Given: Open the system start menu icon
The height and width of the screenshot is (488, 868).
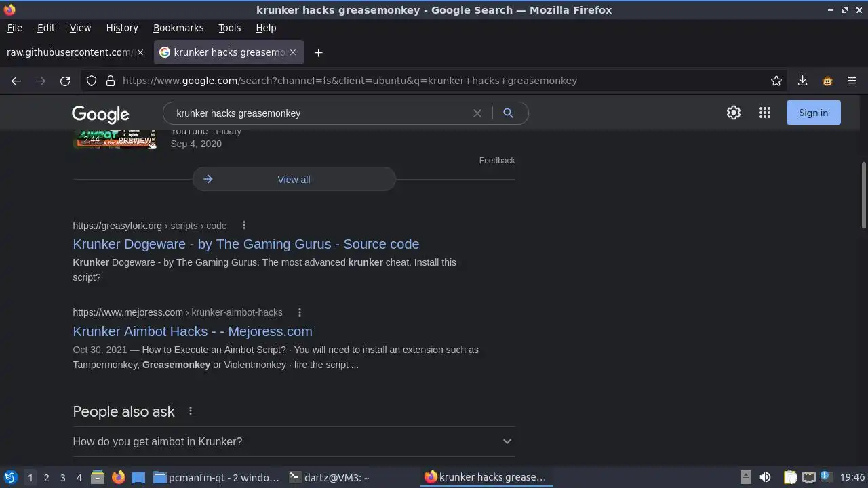Looking at the screenshot, I should [10, 477].
